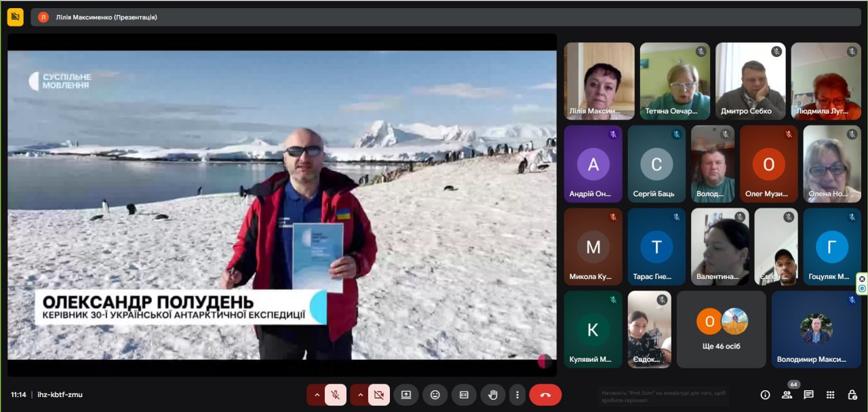Raise your hand in the meeting

point(493,394)
